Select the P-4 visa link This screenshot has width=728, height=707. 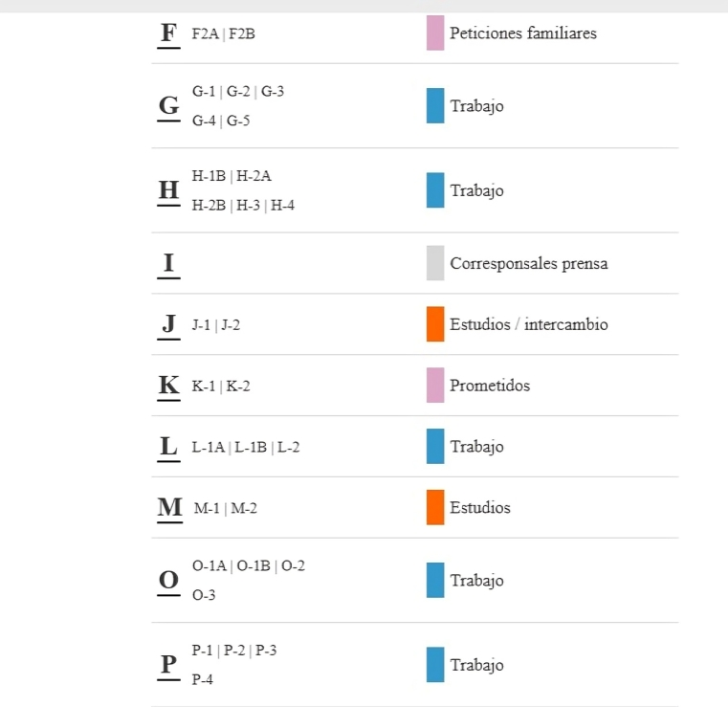202,679
